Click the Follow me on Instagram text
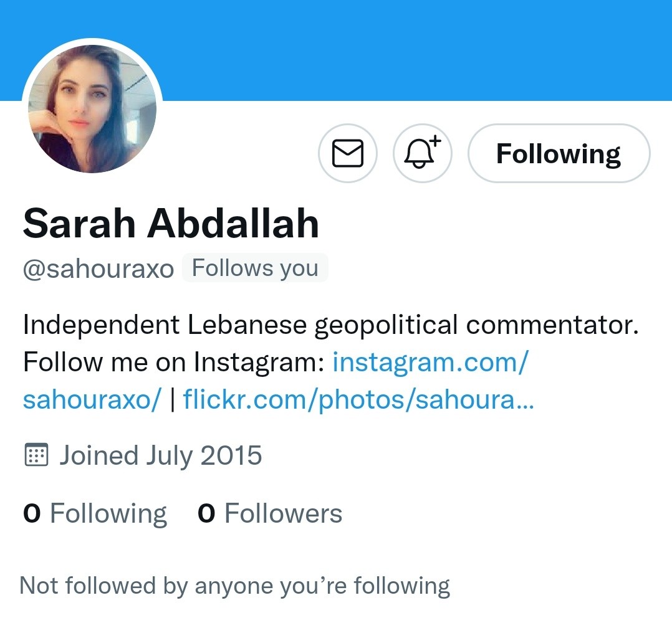Image resolution: width=672 pixels, height=623 pixels. [173, 363]
